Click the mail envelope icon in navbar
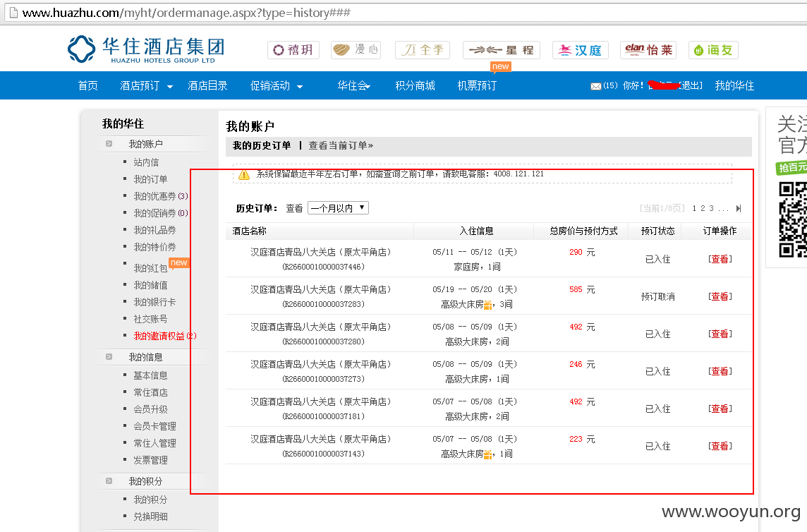This screenshot has height=532, width=807. (596, 86)
